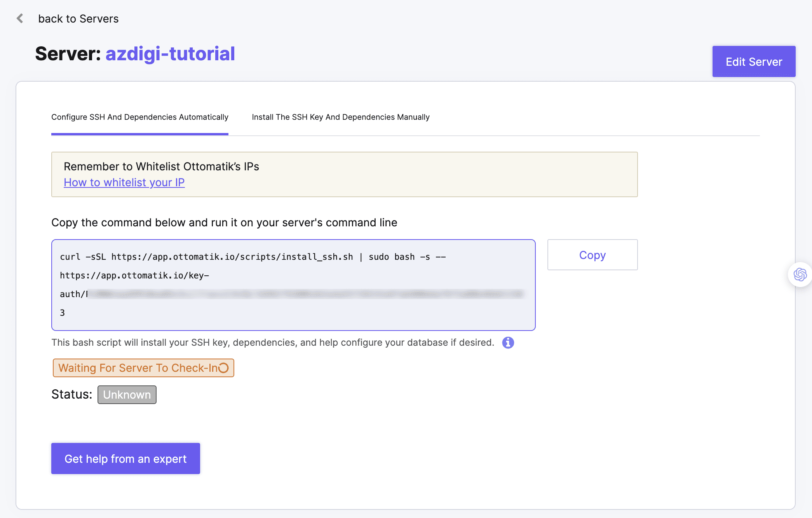Screen dimensions: 812x518
Task: Click the 'Copy the command below' instruction text
Action: [x=224, y=222]
